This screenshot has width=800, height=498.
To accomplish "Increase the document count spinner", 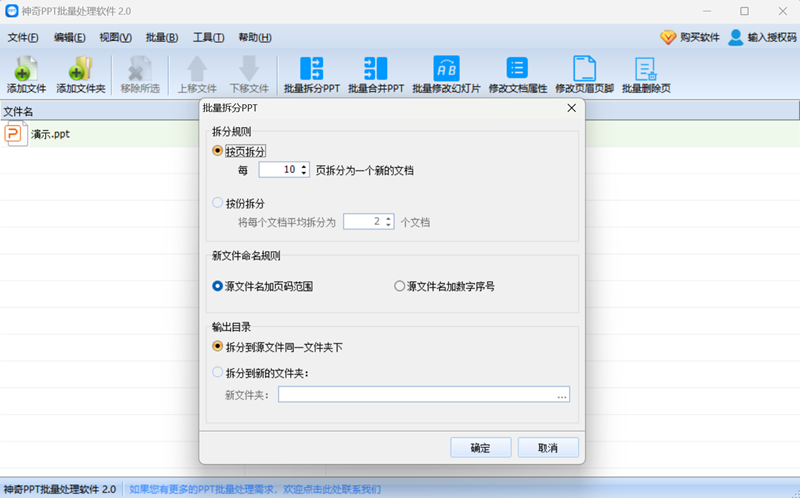I will point(389,218).
